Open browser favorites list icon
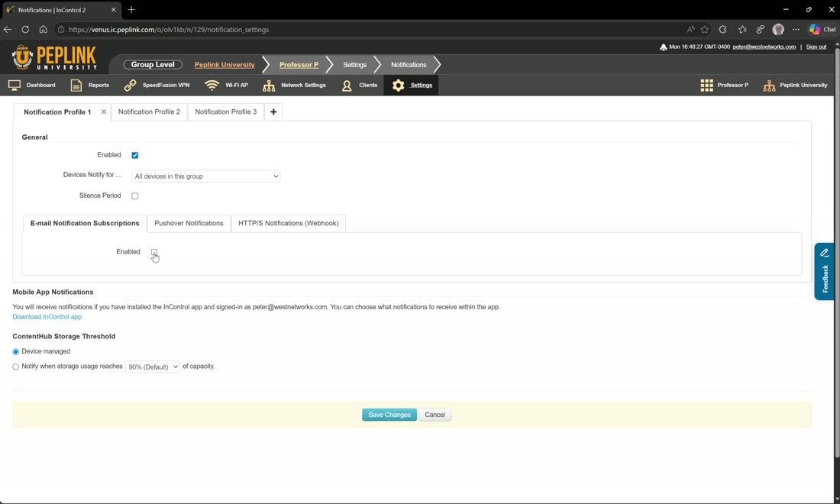This screenshot has width=840, height=504. pos(742,30)
